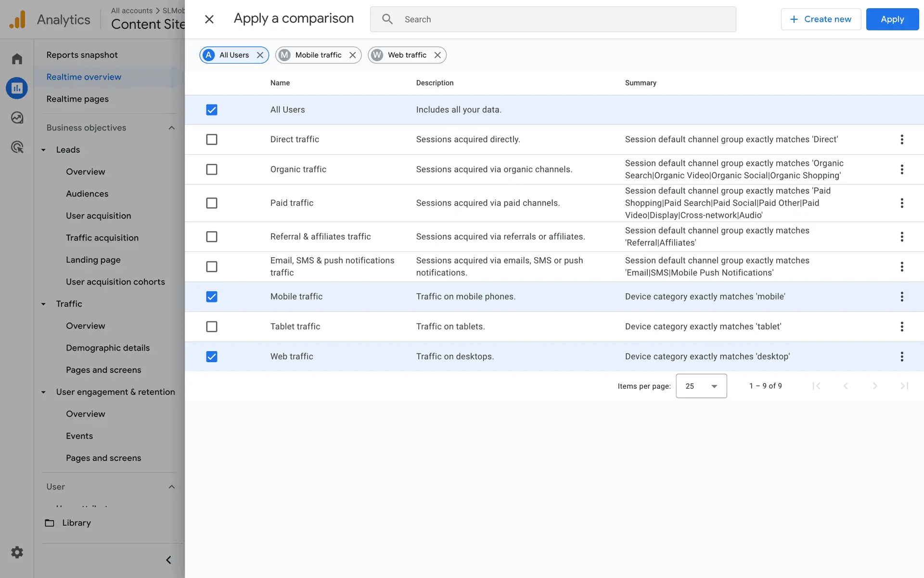Open the Advertising icon in left rail
The image size is (924, 578).
pos(17,147)
